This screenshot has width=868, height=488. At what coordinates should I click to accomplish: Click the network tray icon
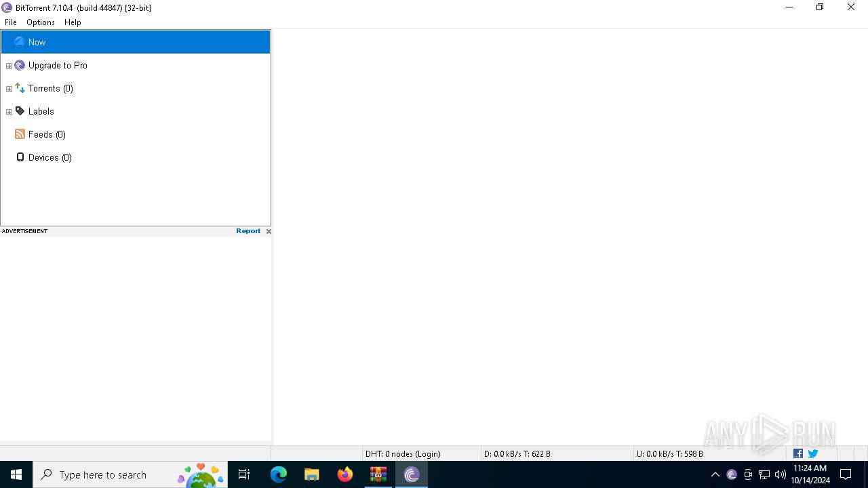(764, 474)
